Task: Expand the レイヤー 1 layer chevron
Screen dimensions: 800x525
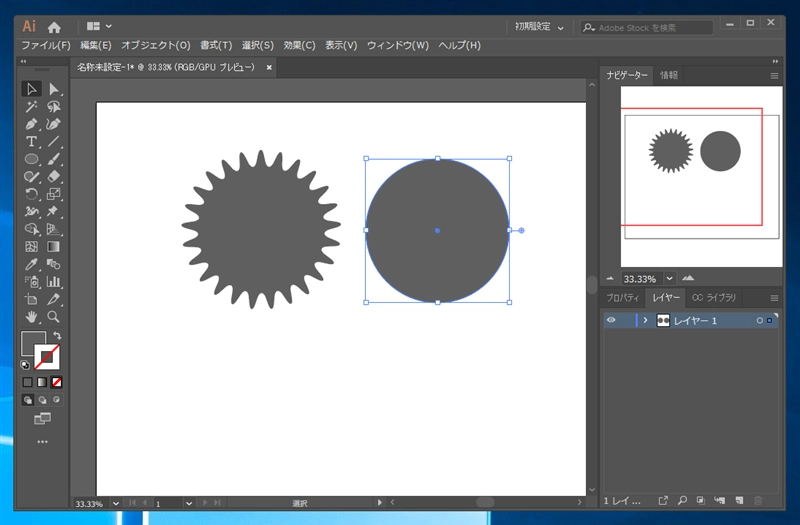Action: (645, 320)
